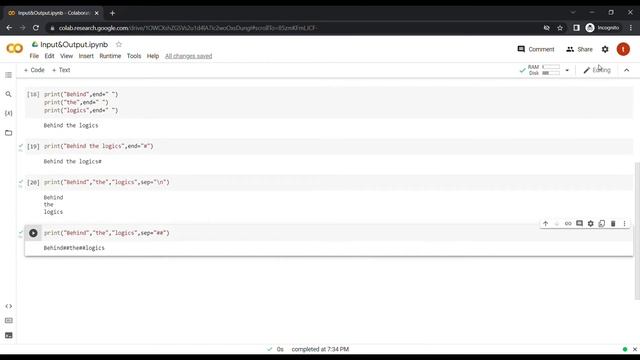This screenshot has width=640, height=360.
Task: Move cell down using arrow icon
Action: tap(557, 224)
